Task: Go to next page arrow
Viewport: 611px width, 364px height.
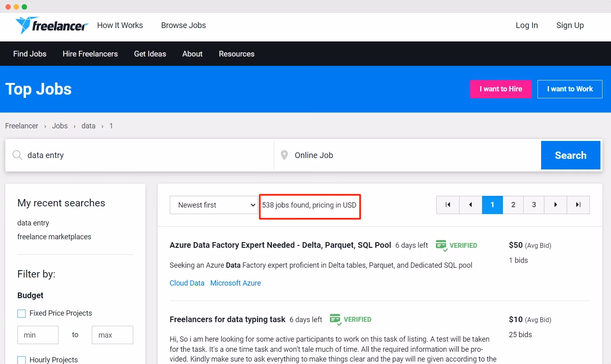Action: point(555,205)
